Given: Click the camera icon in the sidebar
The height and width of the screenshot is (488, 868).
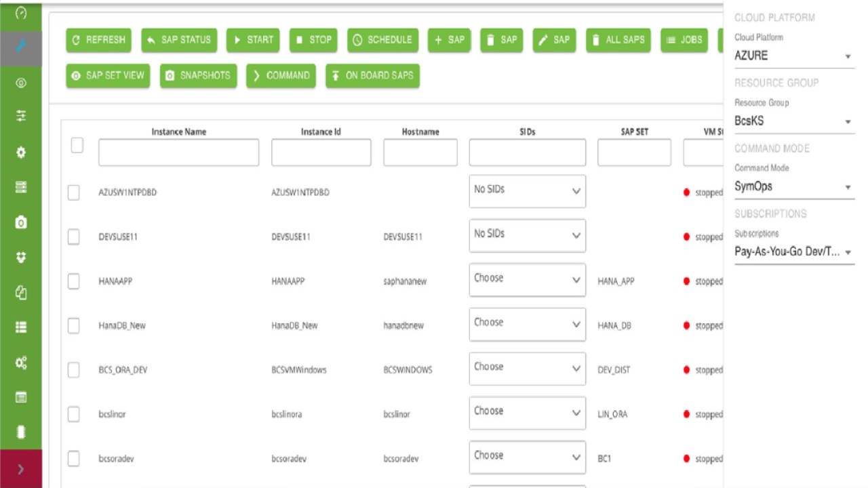Looking at the screenshot, I should tap(20, 222).
